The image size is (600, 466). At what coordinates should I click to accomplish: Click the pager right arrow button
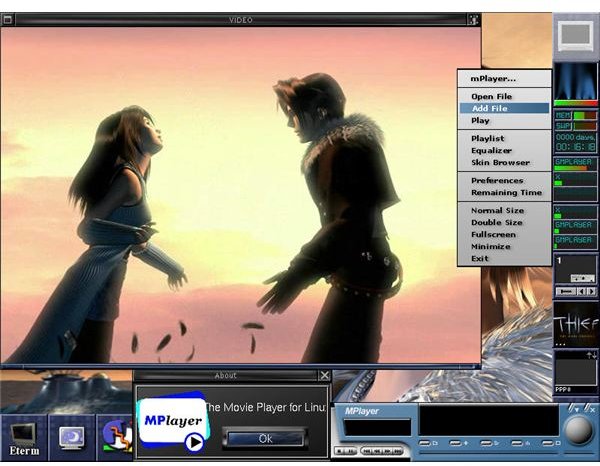(x=591, y=292)
